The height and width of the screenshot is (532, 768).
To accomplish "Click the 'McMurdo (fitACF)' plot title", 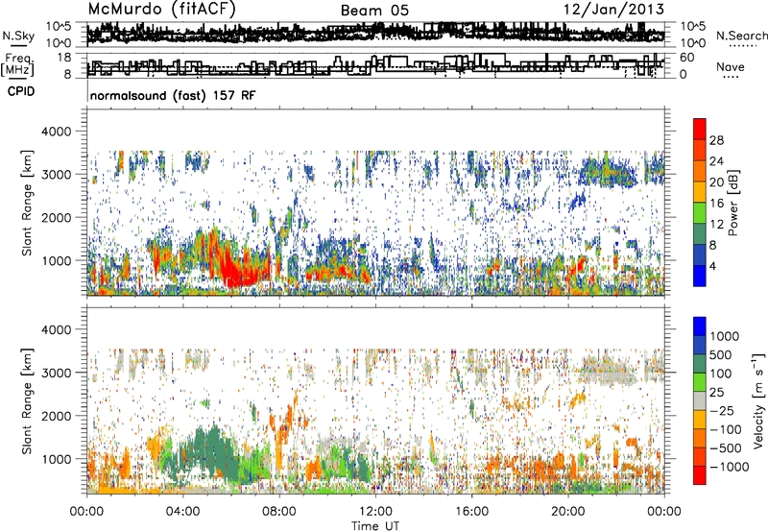I will tap(161, 9).
